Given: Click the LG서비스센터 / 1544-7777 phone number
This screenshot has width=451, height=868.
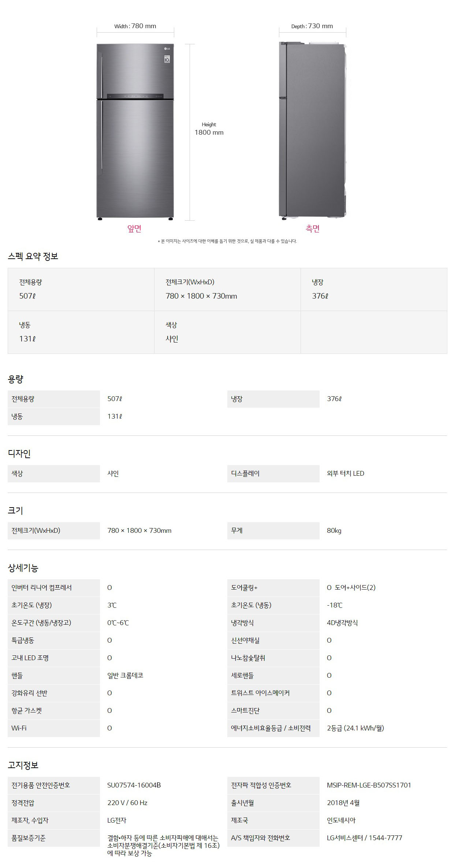Looking at the screenshot, I should [365, 838].
